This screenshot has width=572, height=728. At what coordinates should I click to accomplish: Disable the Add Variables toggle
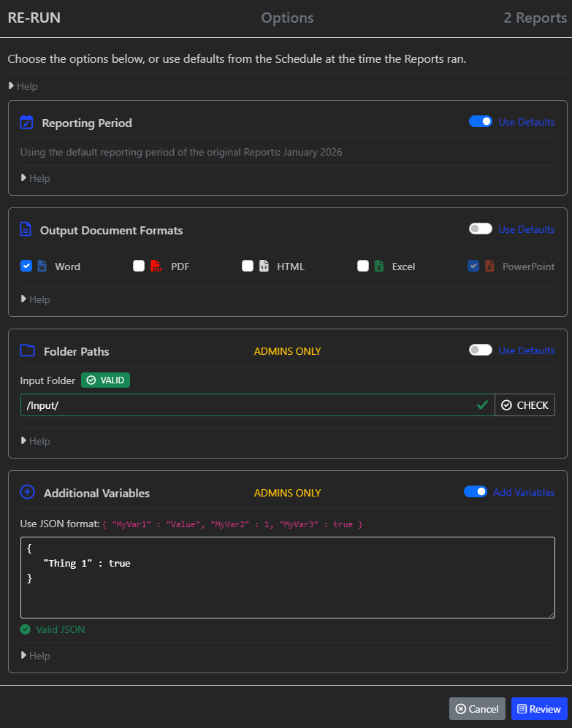[x=476, y=492]
